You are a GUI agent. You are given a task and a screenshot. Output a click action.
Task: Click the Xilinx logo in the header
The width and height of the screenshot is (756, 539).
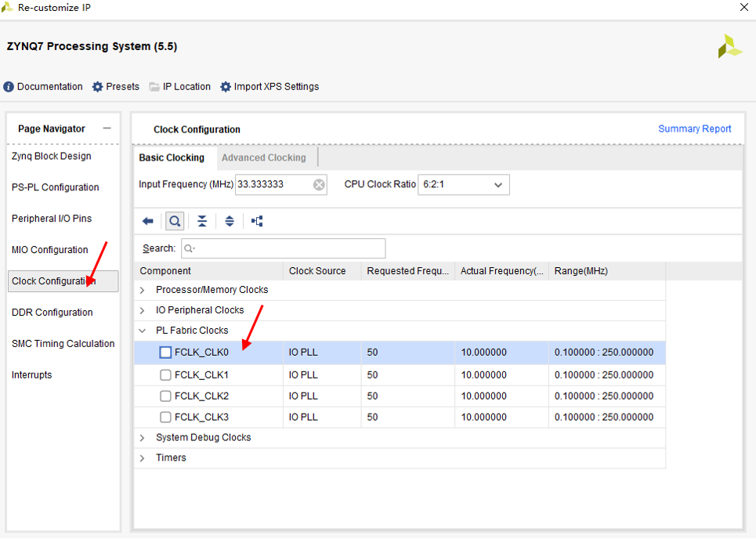click(730, 46)
